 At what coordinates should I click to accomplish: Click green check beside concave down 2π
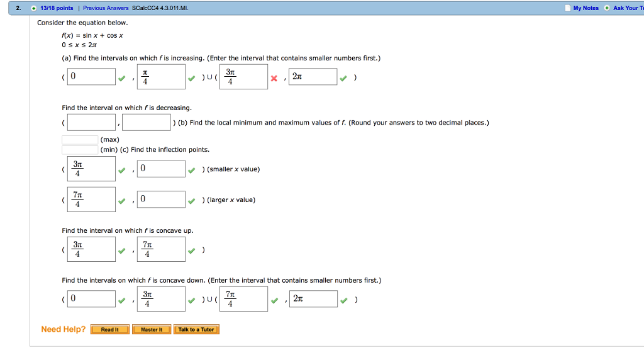coord(344,300)
